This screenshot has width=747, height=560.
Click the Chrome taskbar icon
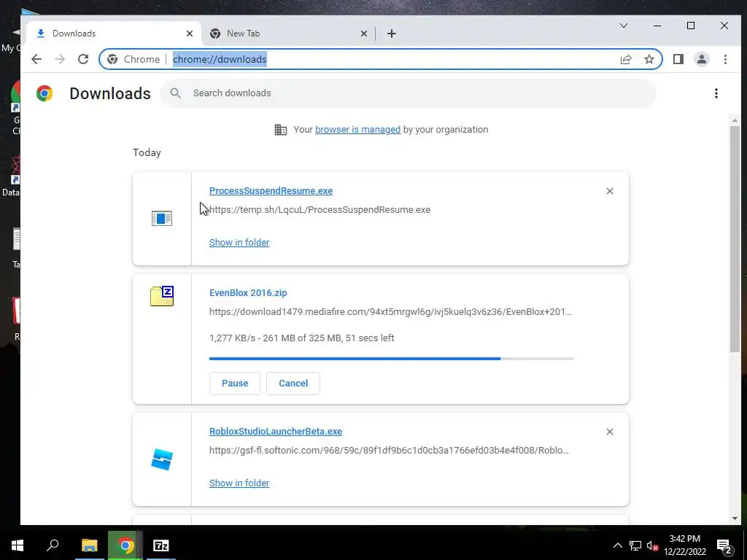click(125, 545)
